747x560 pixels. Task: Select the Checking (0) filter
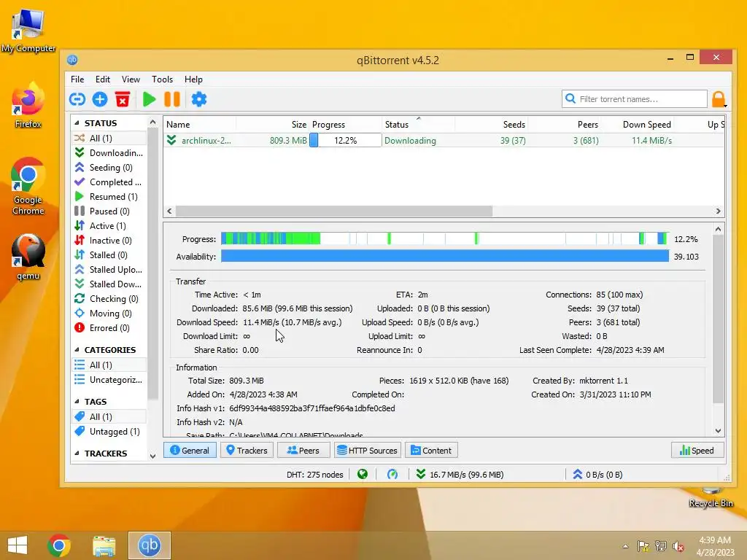click(109, 298)
